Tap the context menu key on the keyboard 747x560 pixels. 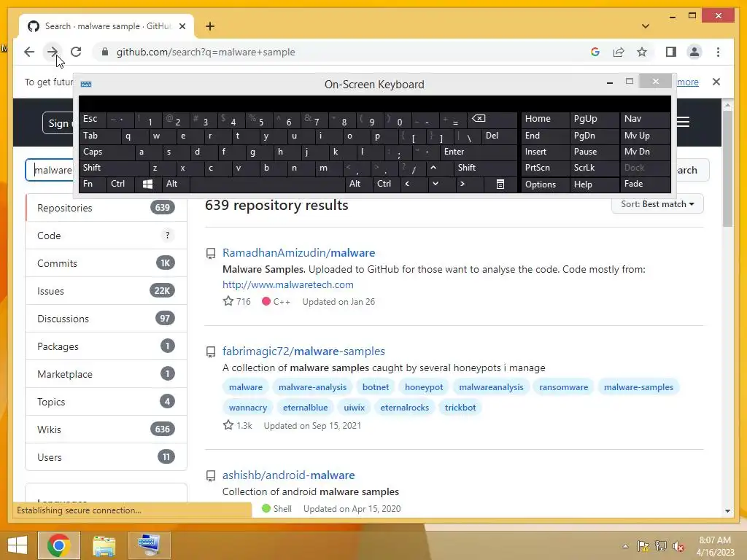pyautogui.click(x=500, y=184)
